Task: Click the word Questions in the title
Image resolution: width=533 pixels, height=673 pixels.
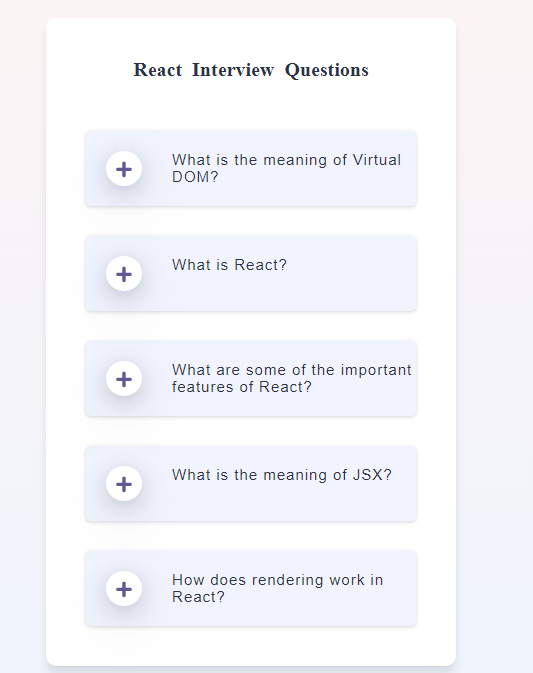Action: [x=327, y=70]
